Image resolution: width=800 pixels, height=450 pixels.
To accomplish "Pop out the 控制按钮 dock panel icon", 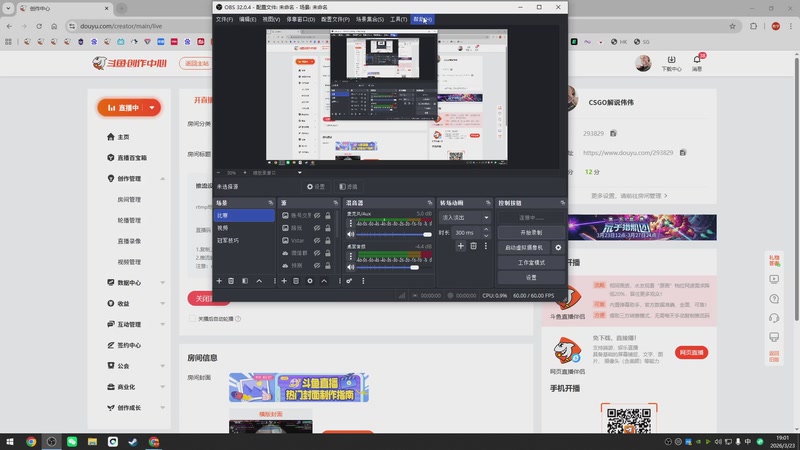I will (x=562, y=203).
